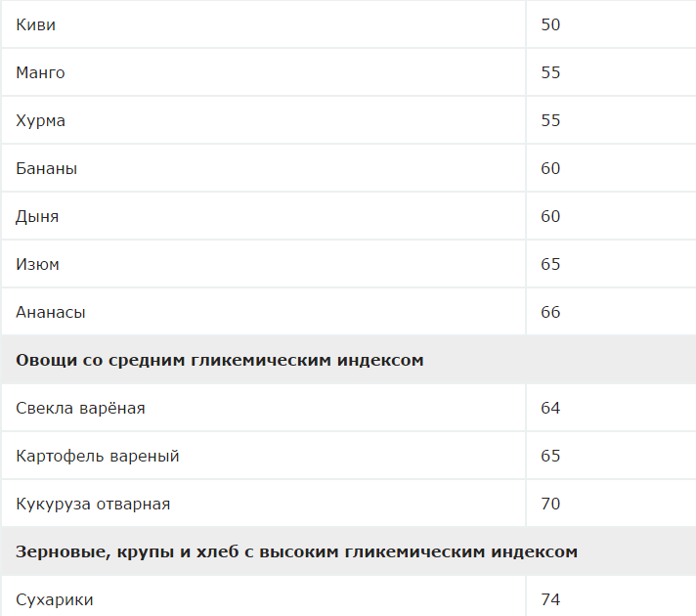Click the Картофель вареный row label

98,456
